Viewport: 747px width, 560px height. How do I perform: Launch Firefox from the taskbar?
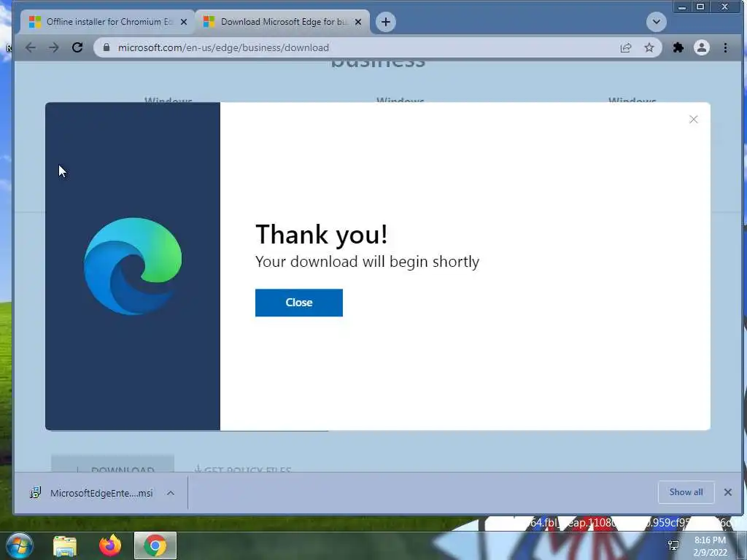coord(110,545)
